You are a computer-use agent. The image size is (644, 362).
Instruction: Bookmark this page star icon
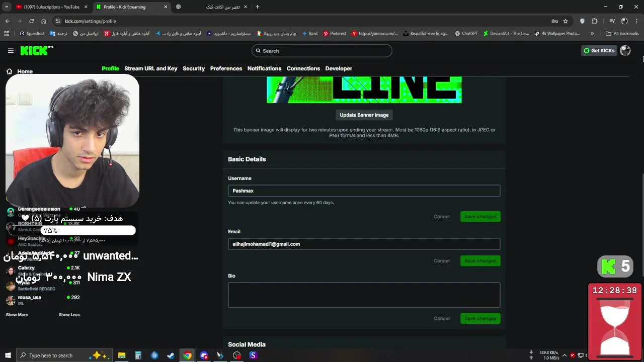coord(566,21)
